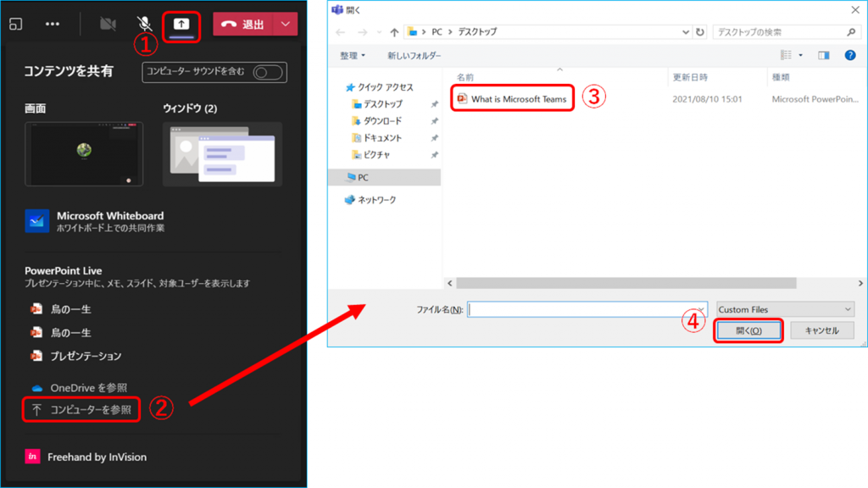The image size is (868, 488).
Task: Click the 開く(O) button
Action: (x=748, y=330)
